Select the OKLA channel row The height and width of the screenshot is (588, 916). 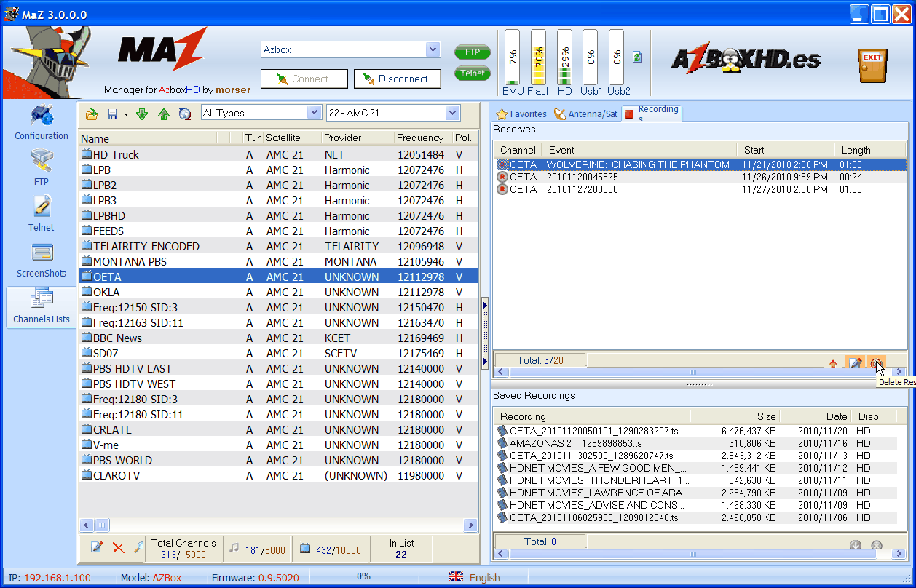(x=279, y=292)
